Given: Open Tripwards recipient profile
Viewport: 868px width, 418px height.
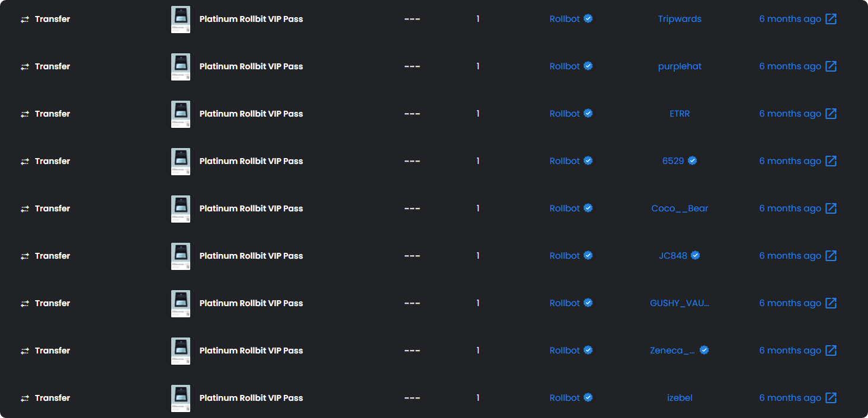Looking at the screenshot, I should tap(680, 19).
